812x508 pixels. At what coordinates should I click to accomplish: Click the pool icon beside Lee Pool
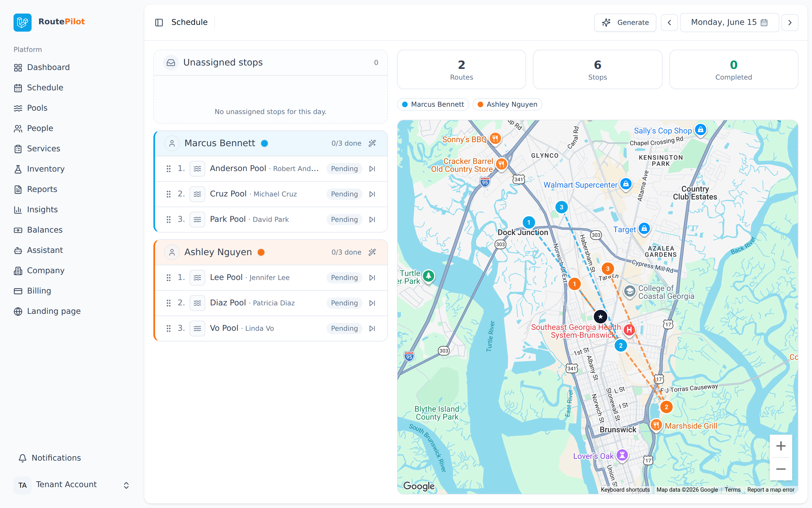click(x=197, y=277)
